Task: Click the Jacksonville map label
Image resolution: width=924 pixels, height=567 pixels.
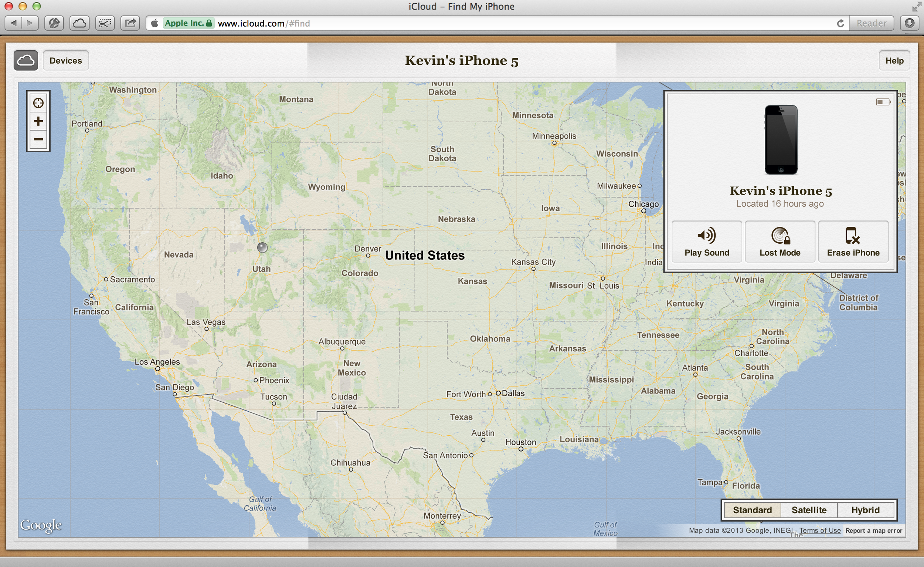Action: (x=738, y=432)
